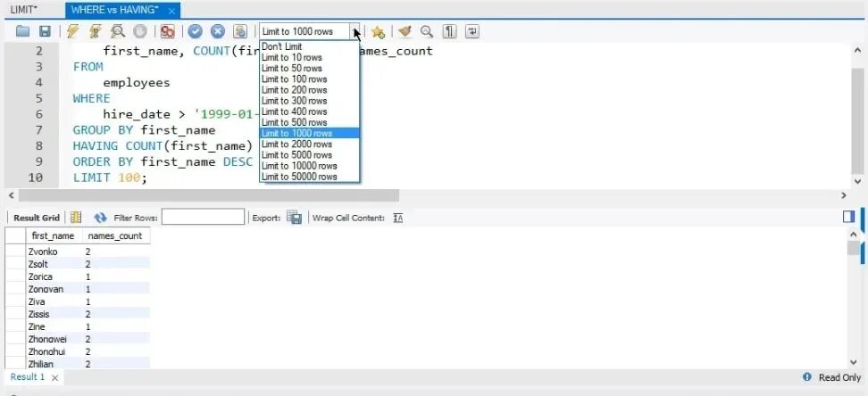
Task: Save the script with the disk icon
Action: (x=45, y=31)
